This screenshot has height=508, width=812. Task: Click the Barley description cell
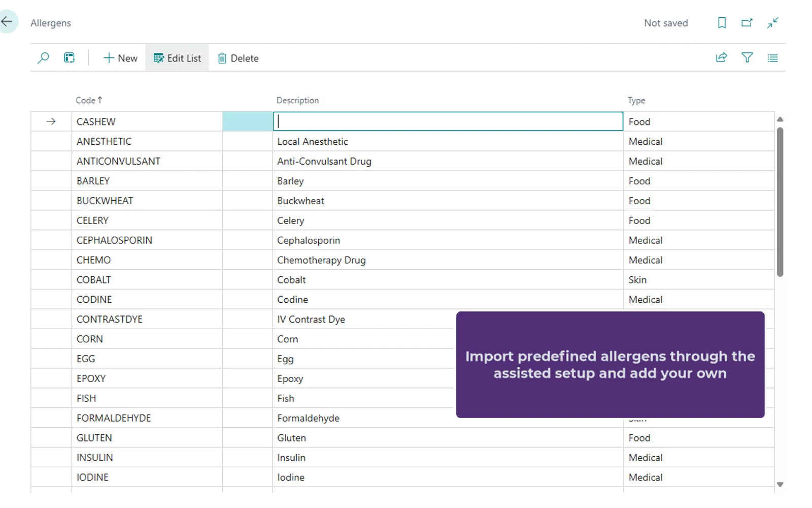(448, 181)
